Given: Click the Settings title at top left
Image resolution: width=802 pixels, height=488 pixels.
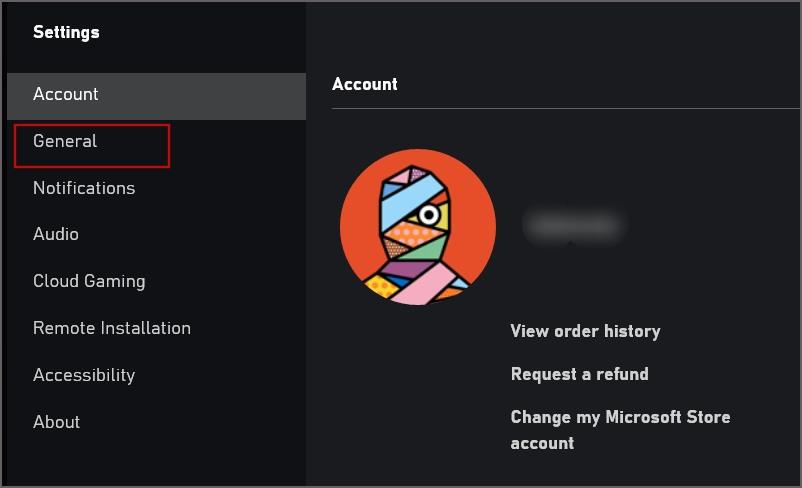Looking at the screenshot, I should (66, 32).
